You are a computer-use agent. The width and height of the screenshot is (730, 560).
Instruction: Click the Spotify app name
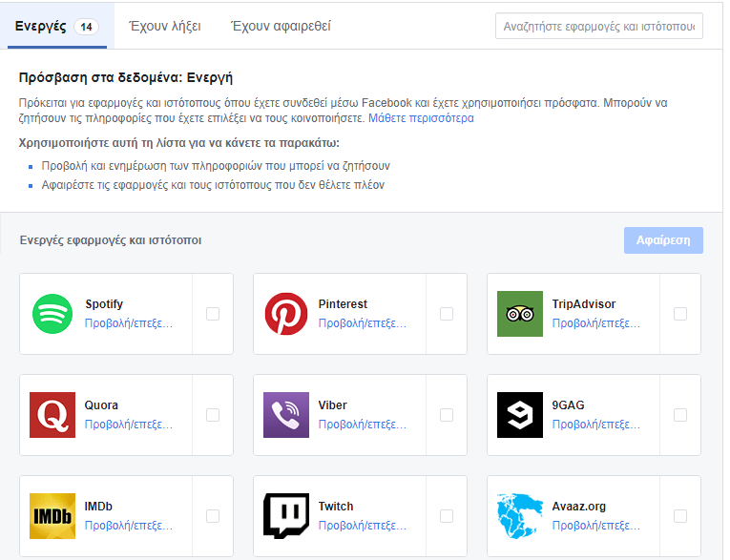[x=104, y=304]
